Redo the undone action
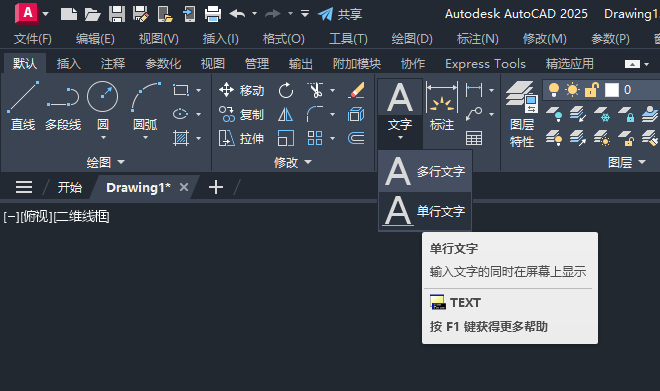The image size is (660, 391). tap(273, 14)
